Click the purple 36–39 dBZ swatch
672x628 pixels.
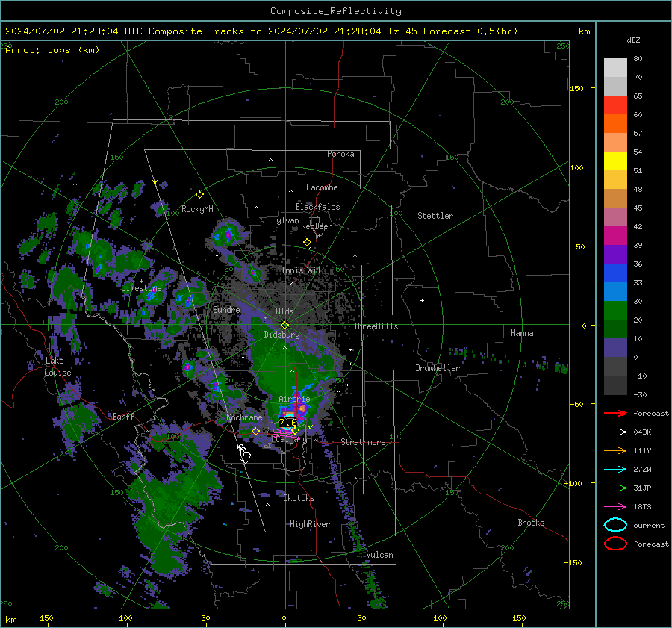tap(615, 254)
